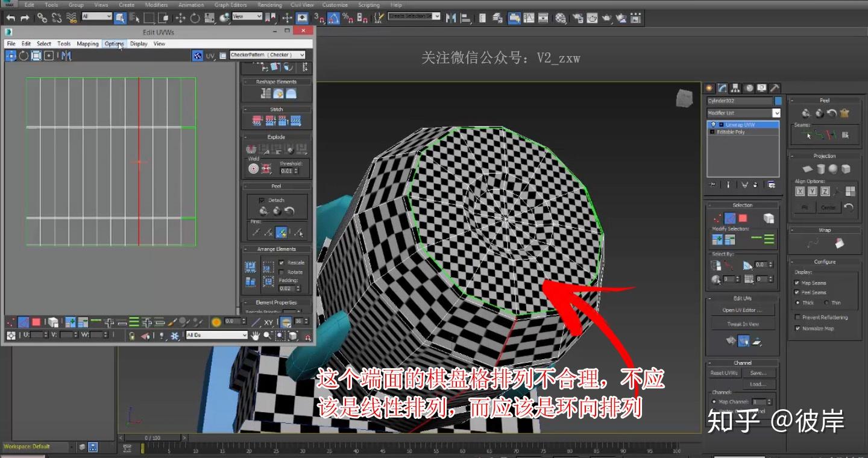Select polygon sub-object mode in UV editor
The image size is (868, 458).
click(x=36, y=322)
